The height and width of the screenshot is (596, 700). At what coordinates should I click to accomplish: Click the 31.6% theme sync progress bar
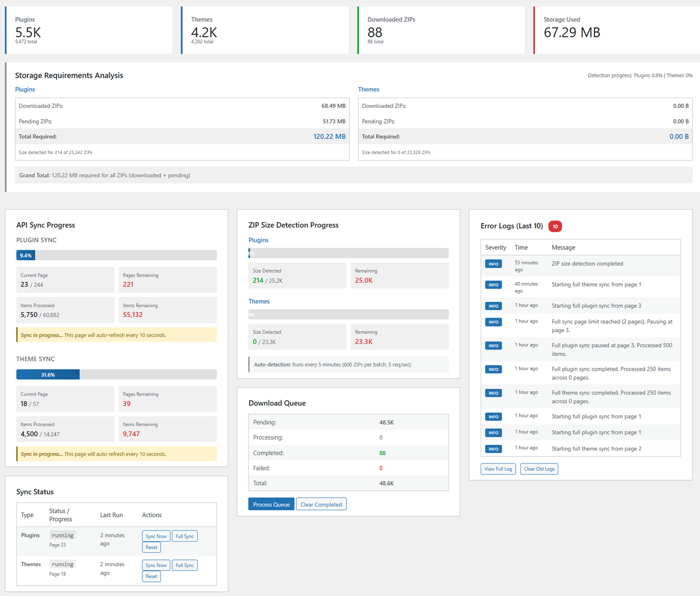(x=117, y=375)
